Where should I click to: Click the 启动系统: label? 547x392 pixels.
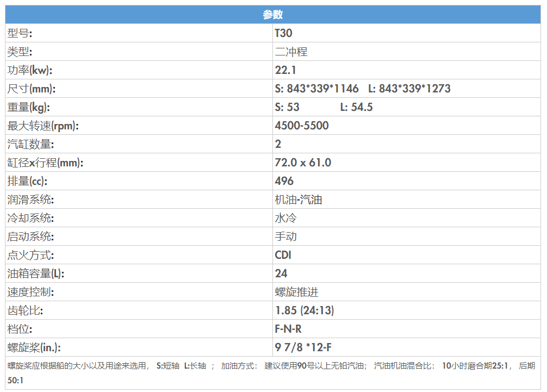30,237
